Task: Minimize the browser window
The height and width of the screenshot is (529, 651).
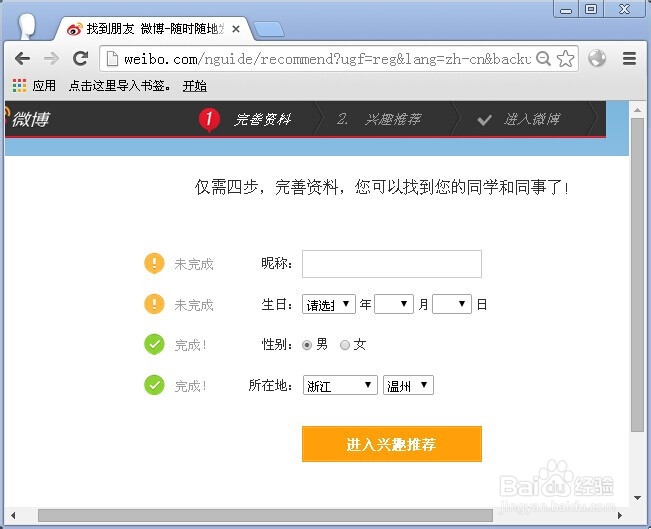Action: (565, 9)
